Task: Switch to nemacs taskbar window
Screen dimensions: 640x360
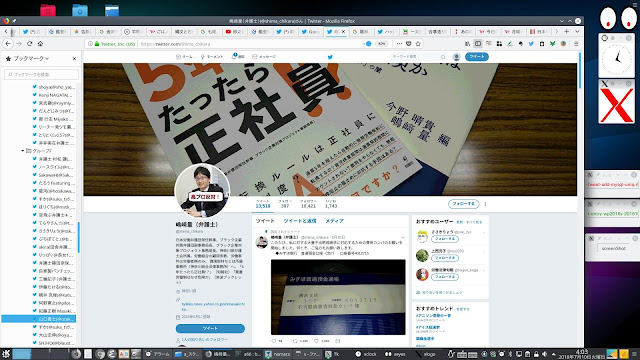Action: (x=278, y=354)
